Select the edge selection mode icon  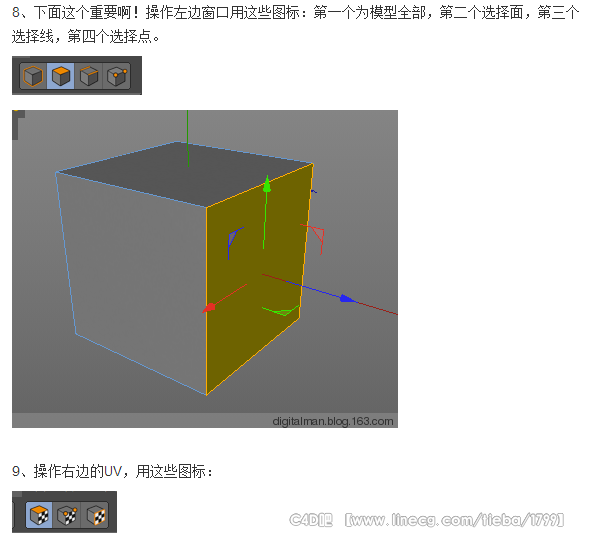(88, 76)
